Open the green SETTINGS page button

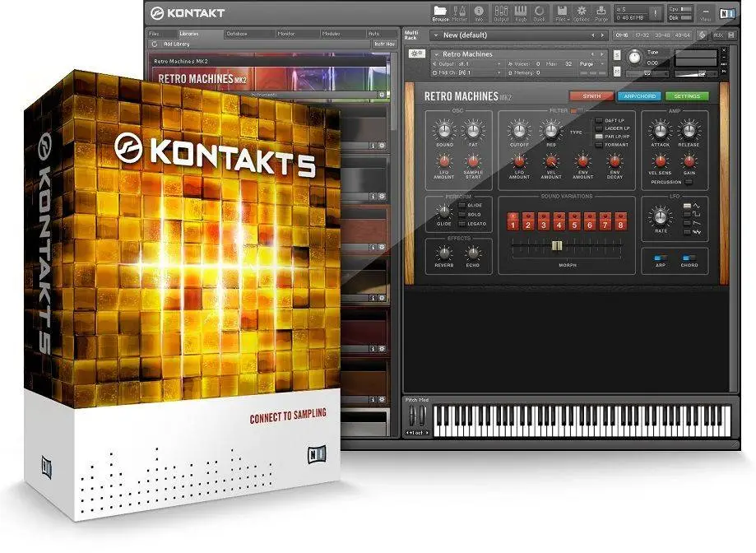[687, 96]
